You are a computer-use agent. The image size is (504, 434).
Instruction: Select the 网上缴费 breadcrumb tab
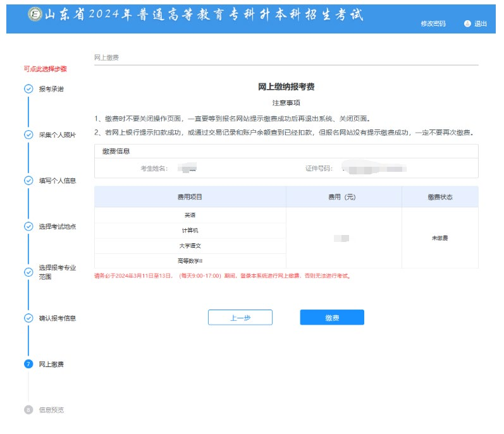pyautogui.click(x=106, y=57)
